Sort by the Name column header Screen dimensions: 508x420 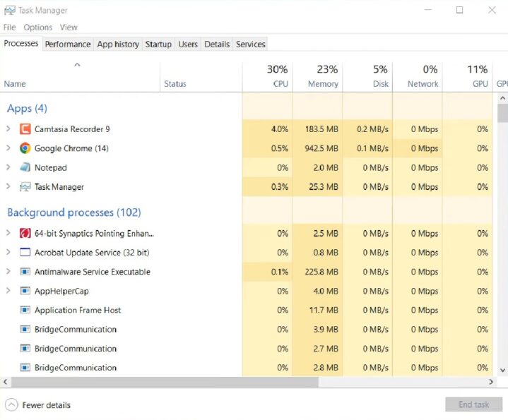pyautogui.click(x=80, y=77)
